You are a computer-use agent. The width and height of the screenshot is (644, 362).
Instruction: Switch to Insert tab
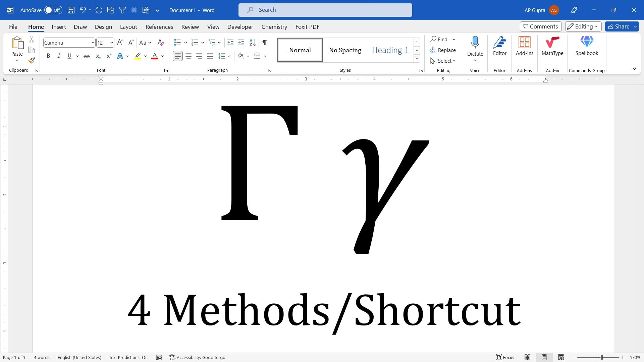[x=59, y=27]
